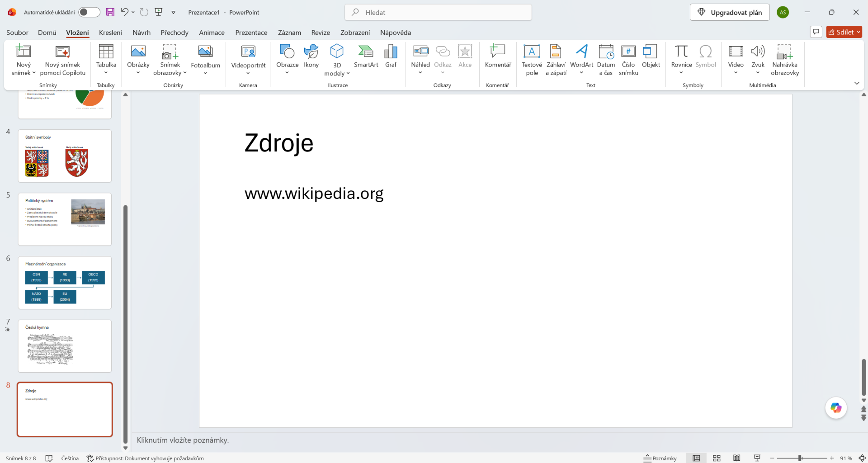The width and height of the screenshot is (868, 463).
Task: Click zoom out minus button
Action: (x=772, y=458)
